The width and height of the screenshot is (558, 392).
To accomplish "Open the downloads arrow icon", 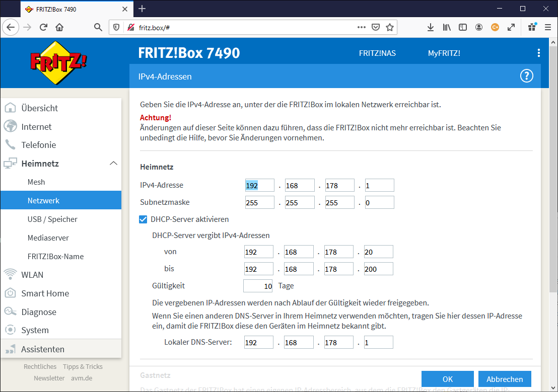I will click(430, 27).
